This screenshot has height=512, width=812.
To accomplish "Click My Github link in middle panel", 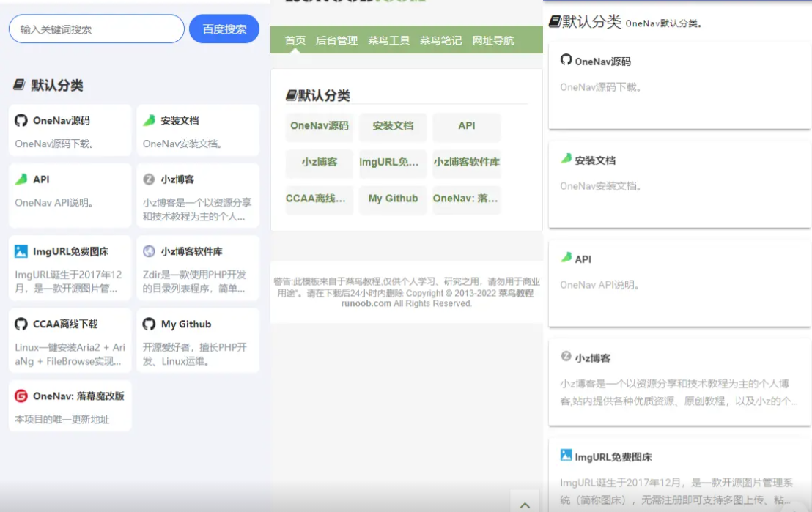I will tap(393, 199).
